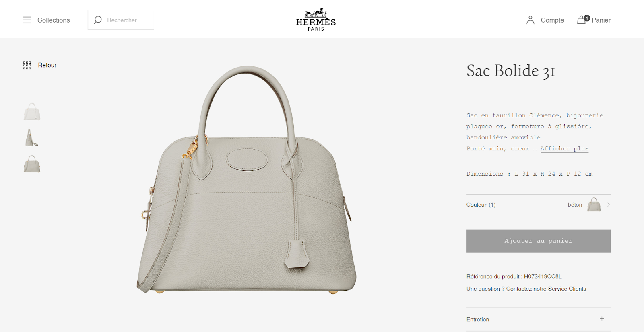Expand Entretien section with plus icon

click(x=602, y=319)
